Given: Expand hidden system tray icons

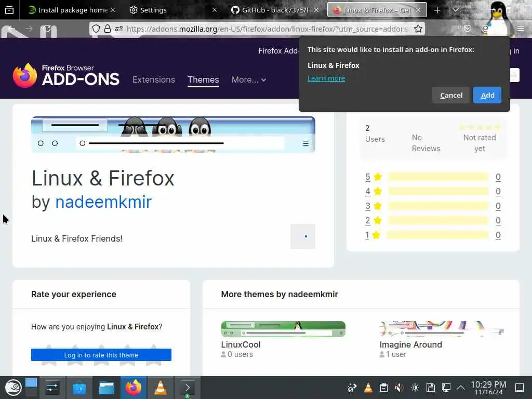Looking at the screenshot, I should 461,388.
